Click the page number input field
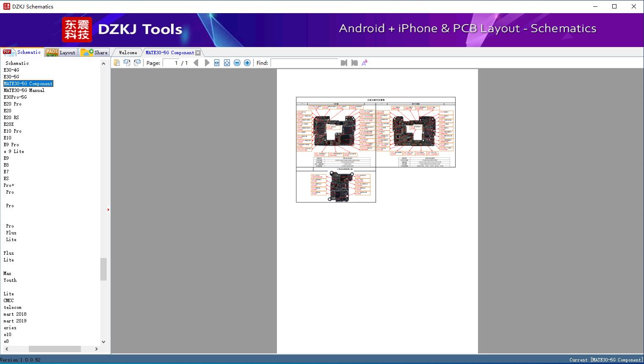Screen dimensions: 644x364 171,63
